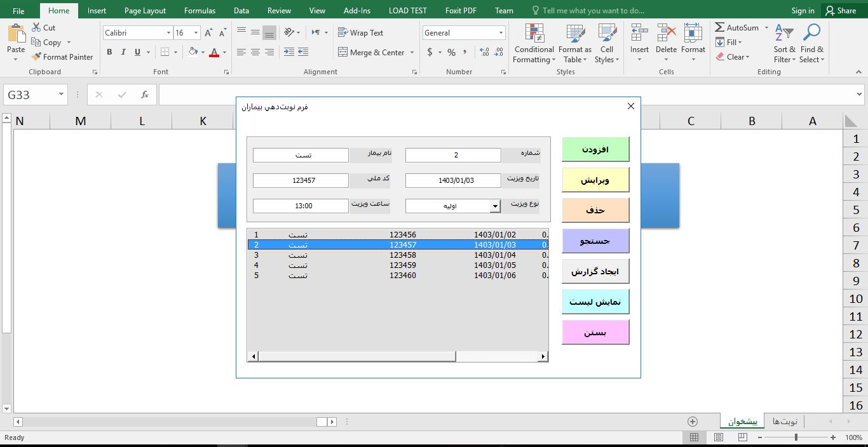Screen dimensions: 868x447
Task: Toggle Underline formatting
Action: click(x=137, y=52)
